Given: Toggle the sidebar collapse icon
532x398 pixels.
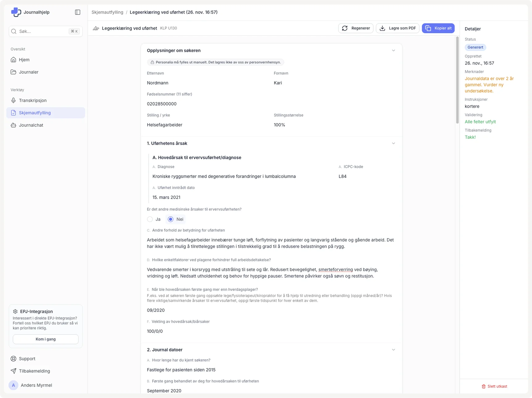Looking at the screenshot, I should pos(77,12).
